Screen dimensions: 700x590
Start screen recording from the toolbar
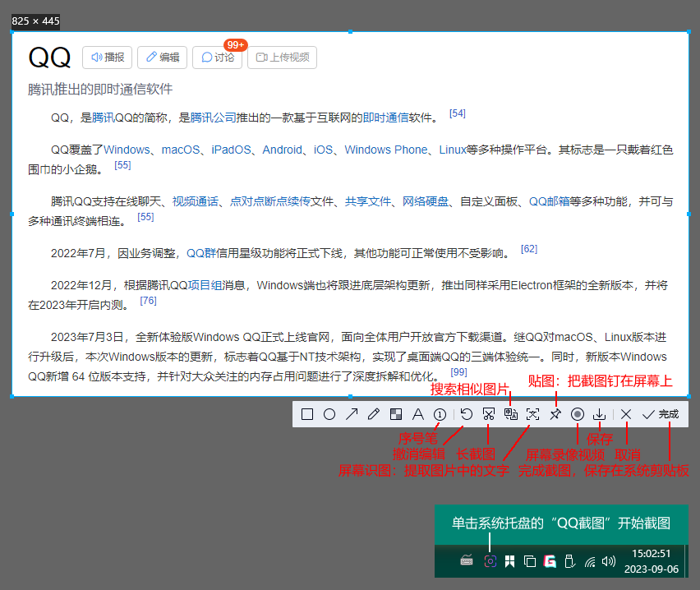pos(578,414)
